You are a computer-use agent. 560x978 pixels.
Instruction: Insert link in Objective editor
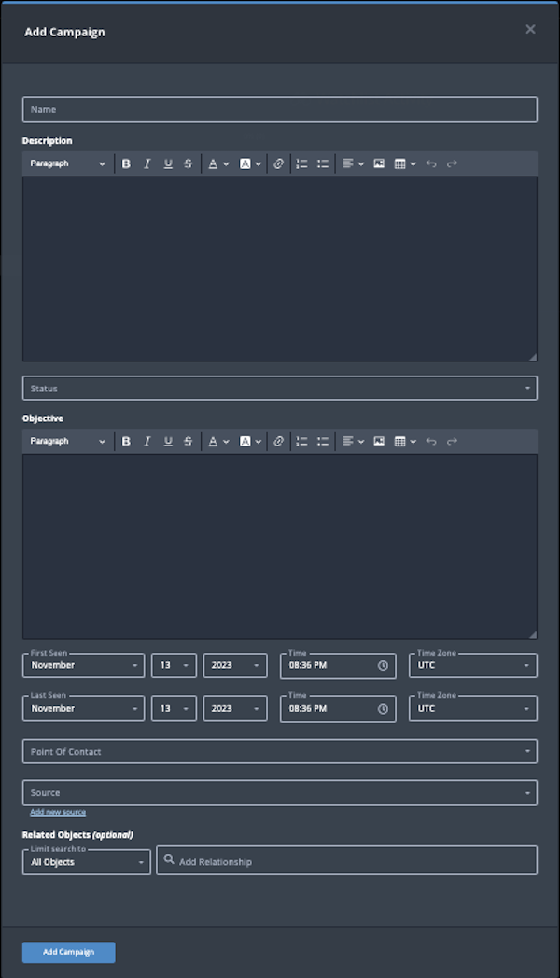click(278, 441)
